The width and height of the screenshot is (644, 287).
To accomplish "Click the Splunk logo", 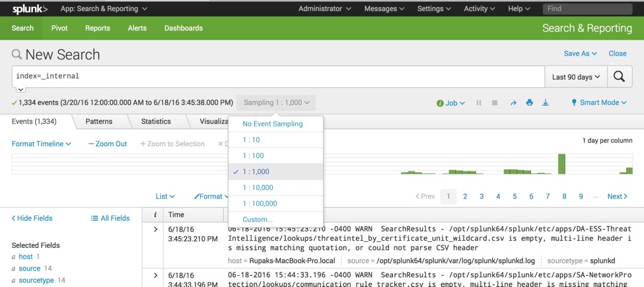I will point(29,9).
